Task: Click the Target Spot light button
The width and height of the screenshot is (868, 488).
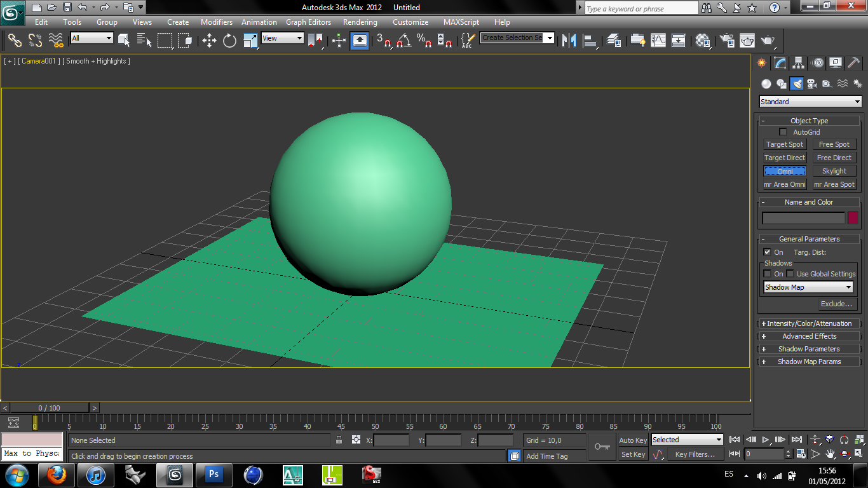Action: [785, 144]
